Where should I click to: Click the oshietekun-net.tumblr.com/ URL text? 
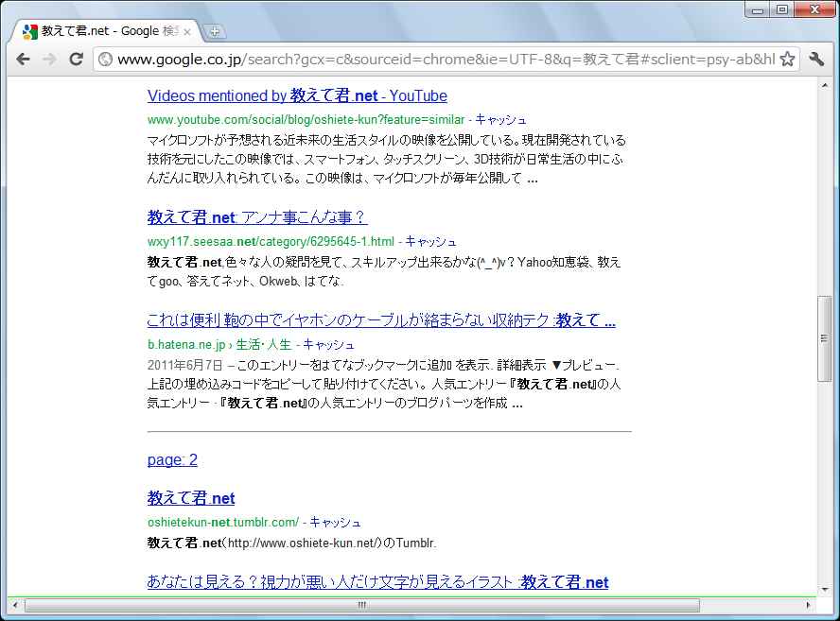point(223,522)
